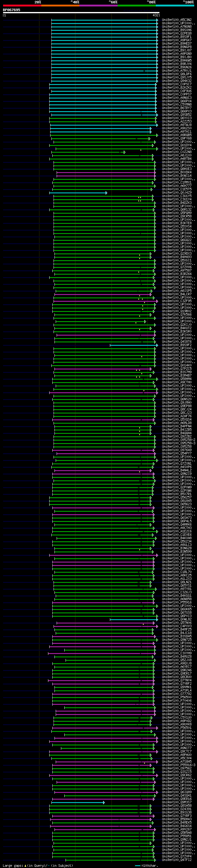The image size is (197, 868).
Task: Select the UniRef100_B4H493 label
Action: (177, 257)
